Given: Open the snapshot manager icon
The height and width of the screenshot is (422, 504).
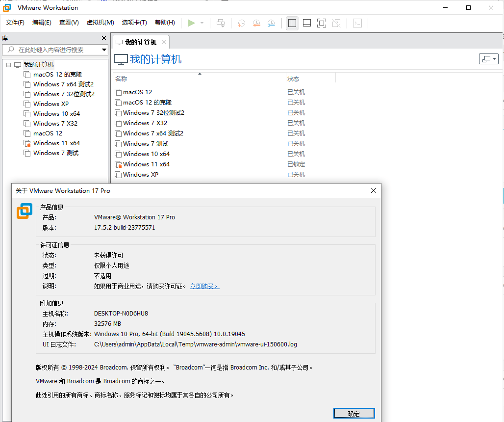Looking at the screenshot, I should click(x=271, y=23).
